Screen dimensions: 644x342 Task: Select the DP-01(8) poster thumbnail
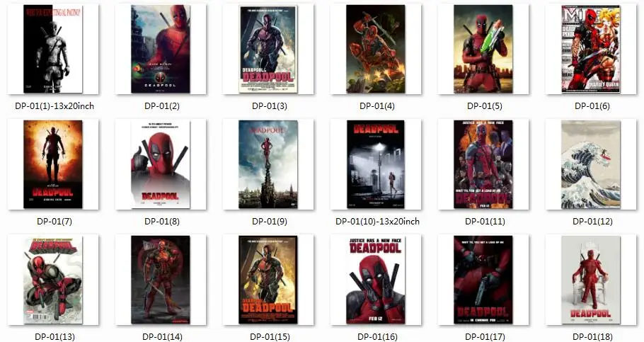[161, 164]
